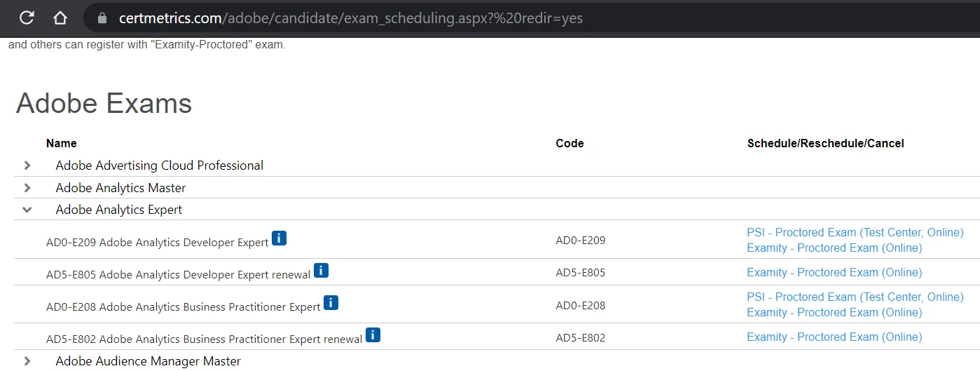Viewport: 980px width, 371px height.
Task: Schedule AD0-E208 via Examity Proctored Exam link
Action: 834,312
